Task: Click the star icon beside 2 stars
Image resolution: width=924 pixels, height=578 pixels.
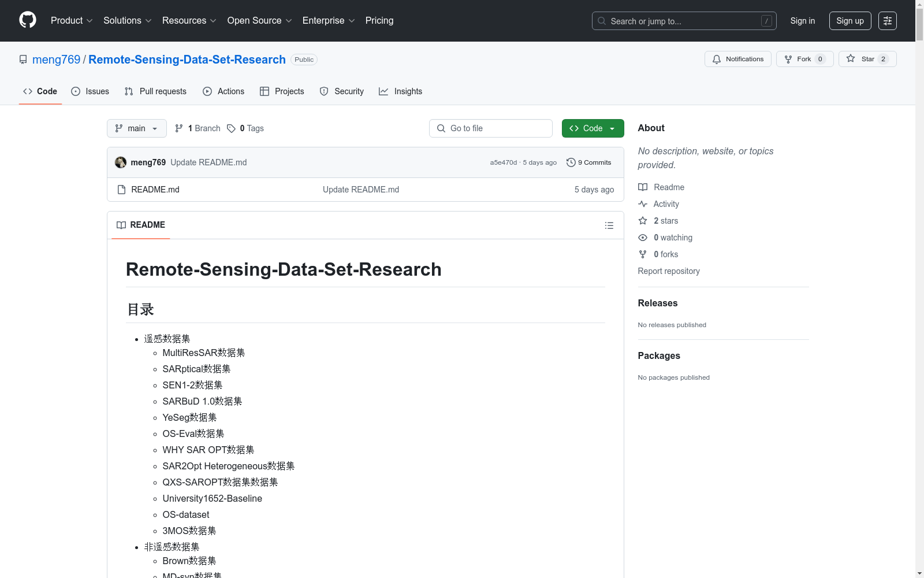Action: click(643, 221)
